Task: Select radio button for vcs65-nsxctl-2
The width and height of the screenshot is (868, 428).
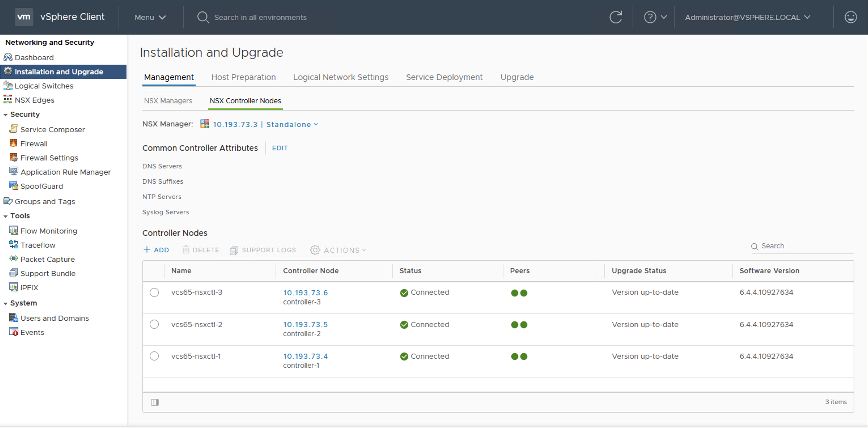Action: click(154, 325)
